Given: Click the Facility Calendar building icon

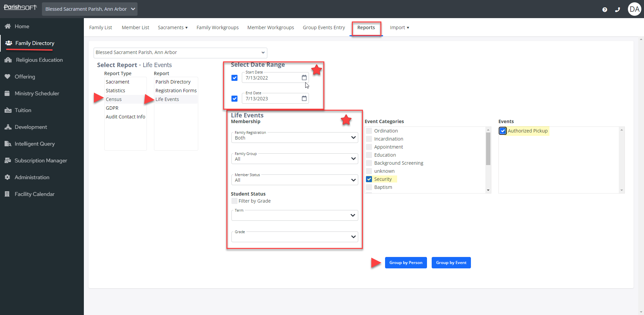Looking at the screenshot, I should pos(7,194).
